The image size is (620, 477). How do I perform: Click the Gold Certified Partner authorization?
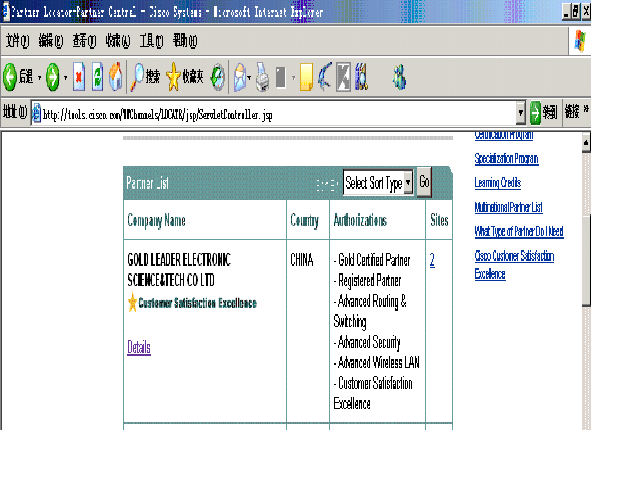[372, 260]
